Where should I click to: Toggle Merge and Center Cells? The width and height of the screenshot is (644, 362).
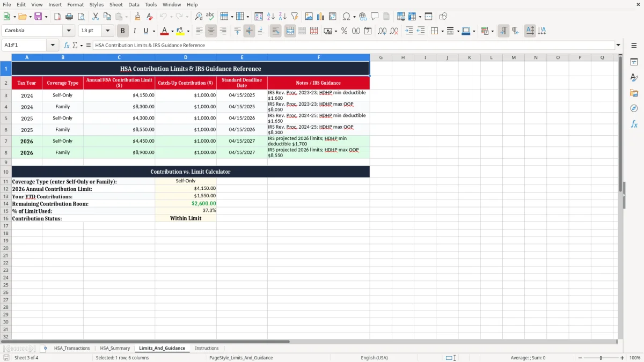tap(290, 31)
